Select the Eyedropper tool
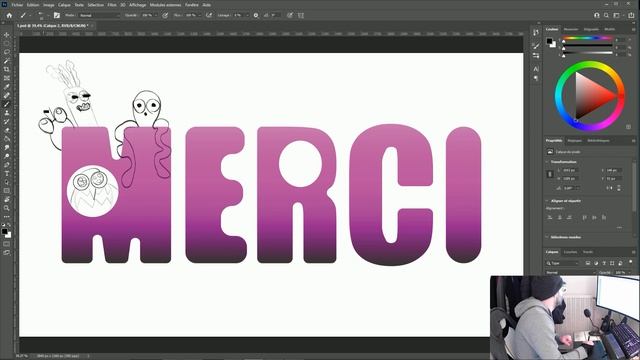The height and width of the screenshot is (360, 640). click(7, 87)
